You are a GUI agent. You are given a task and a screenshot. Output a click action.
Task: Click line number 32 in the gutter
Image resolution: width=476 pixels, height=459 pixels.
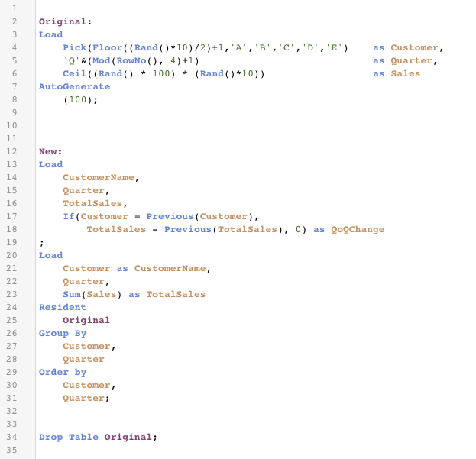coord(11,411)
